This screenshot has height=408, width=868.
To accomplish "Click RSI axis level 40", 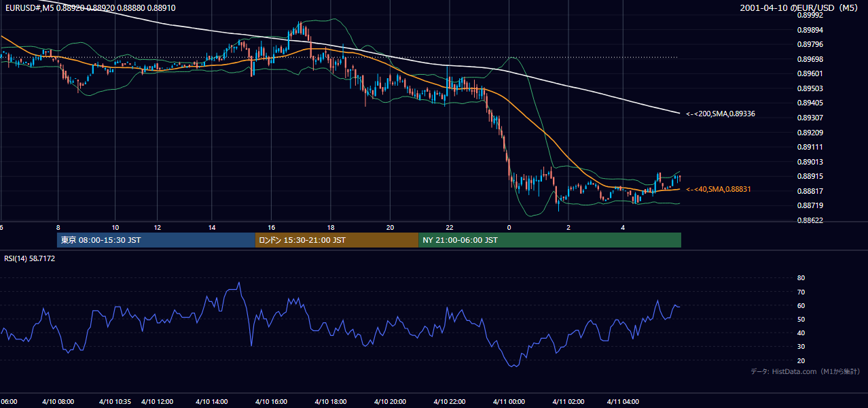I will tap(801, 333).
